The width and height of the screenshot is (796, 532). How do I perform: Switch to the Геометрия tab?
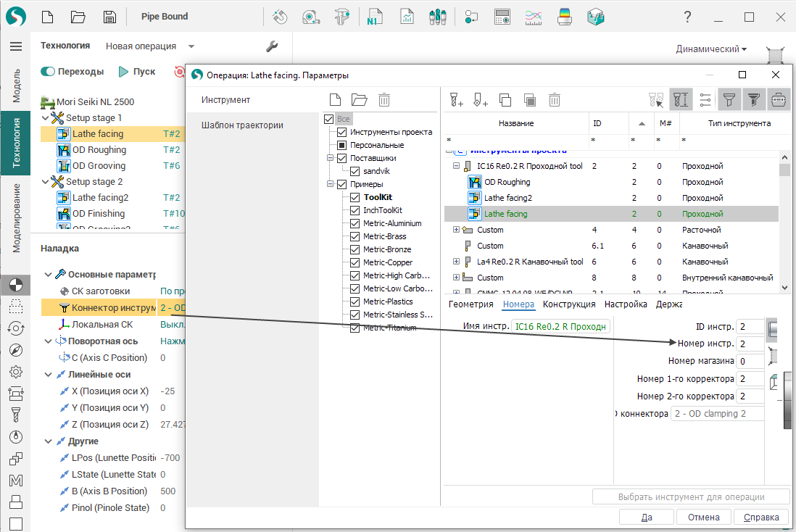pos(470,304)
